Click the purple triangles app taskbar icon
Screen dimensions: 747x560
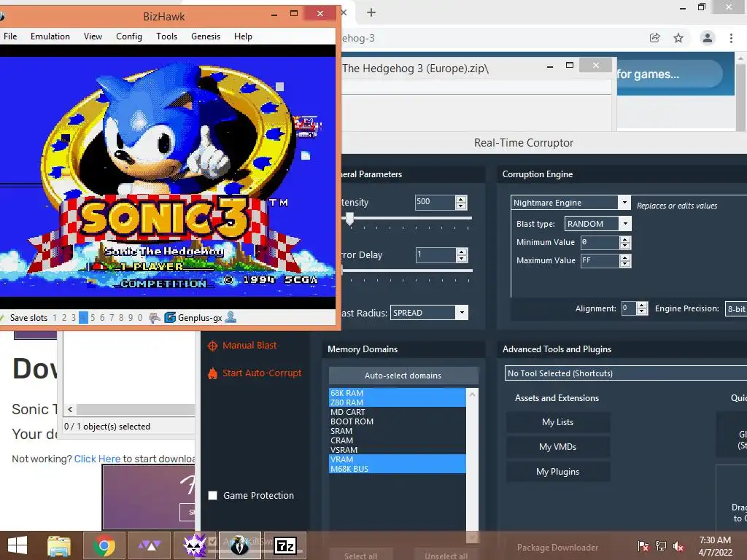tap(150, 545)
